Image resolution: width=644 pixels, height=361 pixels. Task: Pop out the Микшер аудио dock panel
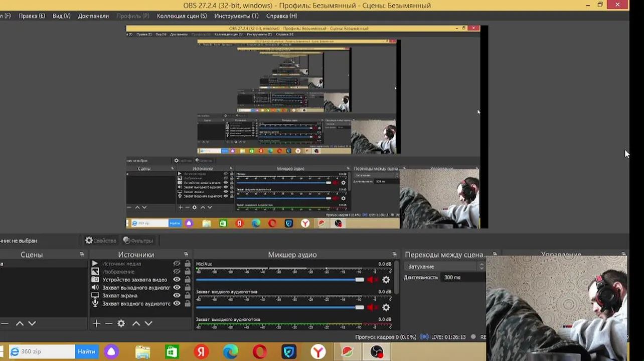pos(394,255)
